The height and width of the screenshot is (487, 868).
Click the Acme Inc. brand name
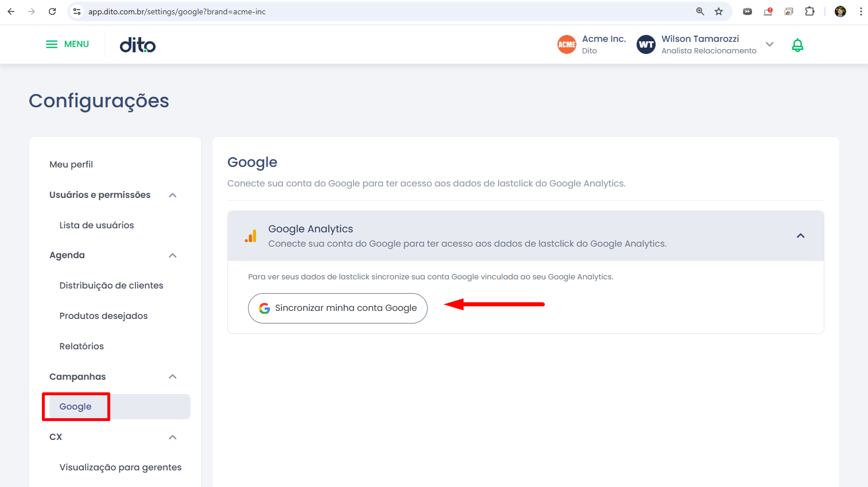604,39
